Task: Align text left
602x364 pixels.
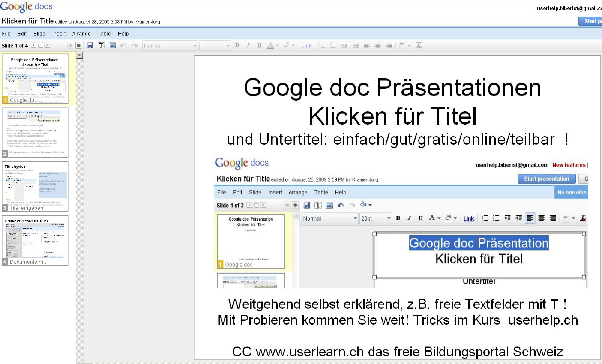Action: click(367, 45)
